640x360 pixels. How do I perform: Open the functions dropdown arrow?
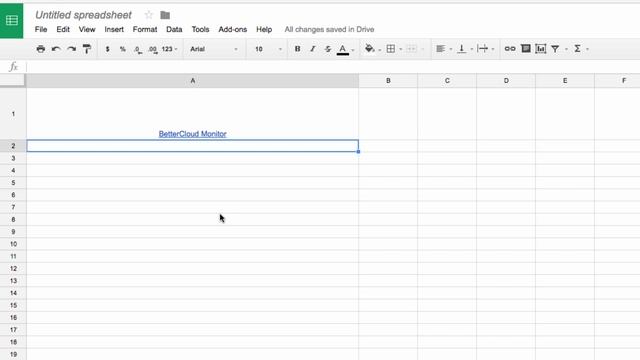587,49
